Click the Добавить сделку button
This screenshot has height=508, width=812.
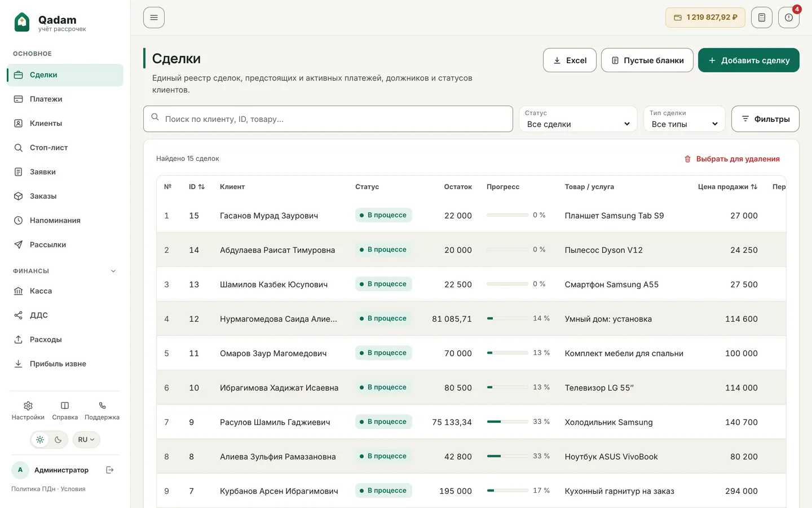click(x=749, y=60)
